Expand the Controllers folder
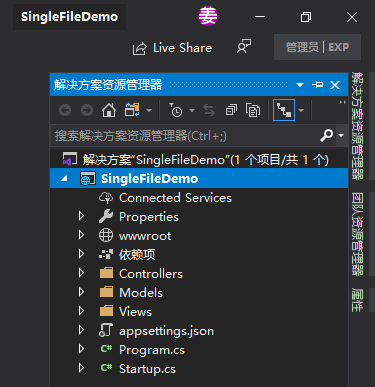The width and height of the screenshot is (375, 387). pos(81,273)
